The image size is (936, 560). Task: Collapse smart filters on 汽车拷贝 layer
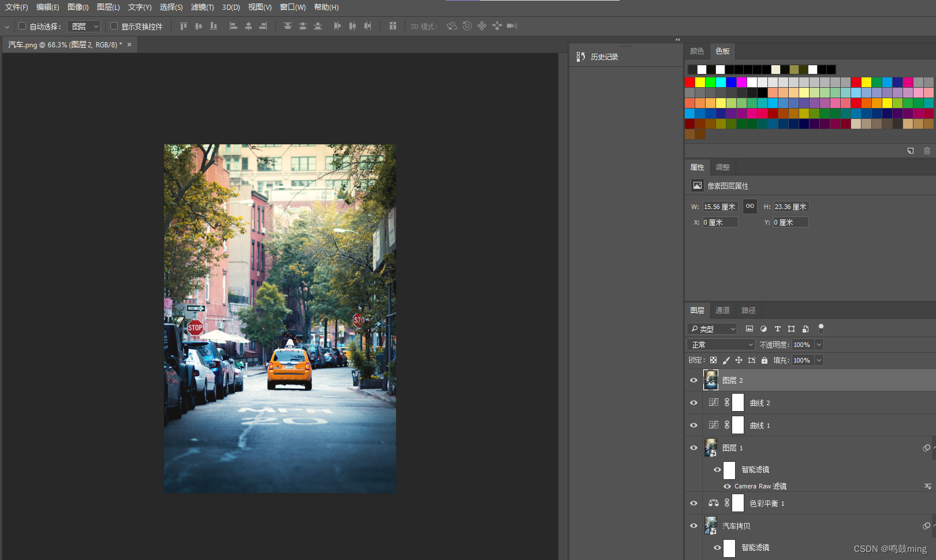[934, 526]
